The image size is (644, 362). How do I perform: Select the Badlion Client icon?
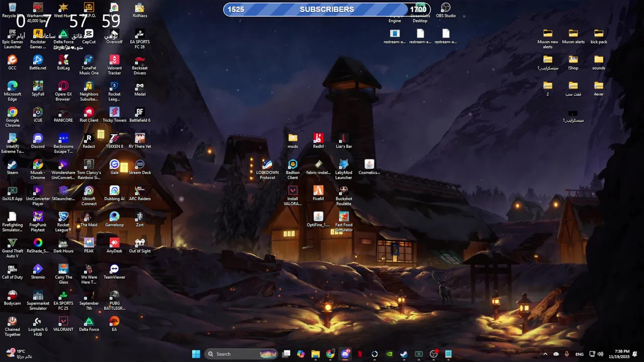[x=293, y=169]
